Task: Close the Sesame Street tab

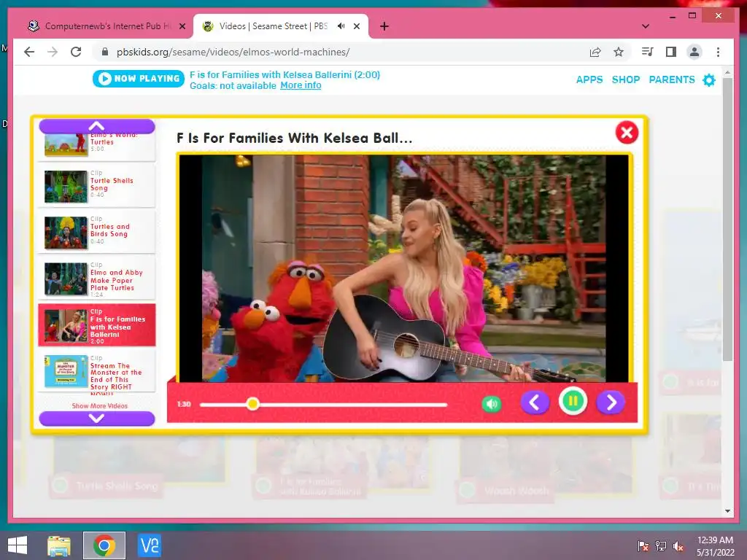Action: point(357,26)
